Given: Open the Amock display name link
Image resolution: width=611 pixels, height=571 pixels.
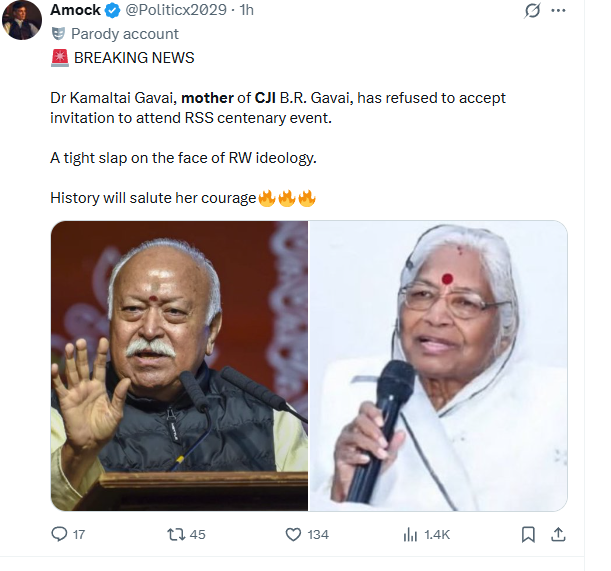Looking at the screenshot, I should [75, 10].
